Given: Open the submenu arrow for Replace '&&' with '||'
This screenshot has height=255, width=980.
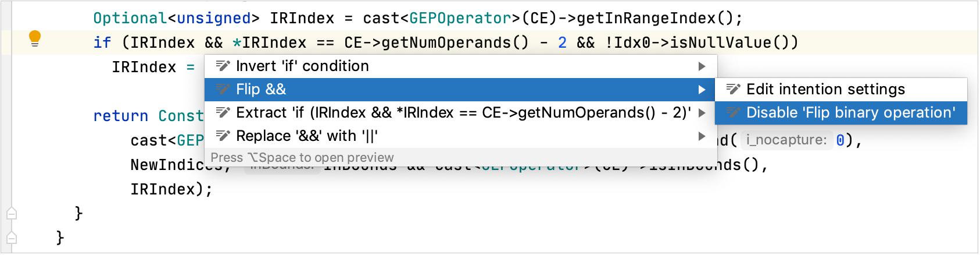Looking at the screenshot, I should [x=702, y=136].
